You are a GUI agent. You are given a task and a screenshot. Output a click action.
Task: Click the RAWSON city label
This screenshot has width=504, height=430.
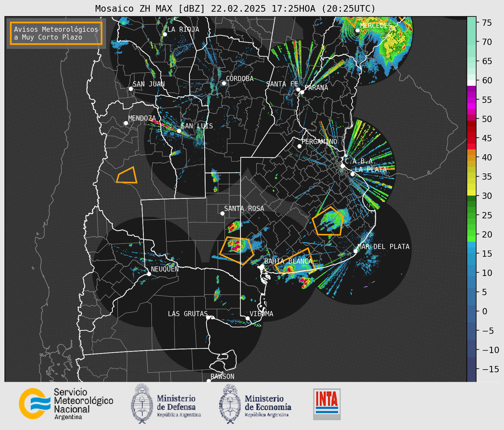point(222,376)
